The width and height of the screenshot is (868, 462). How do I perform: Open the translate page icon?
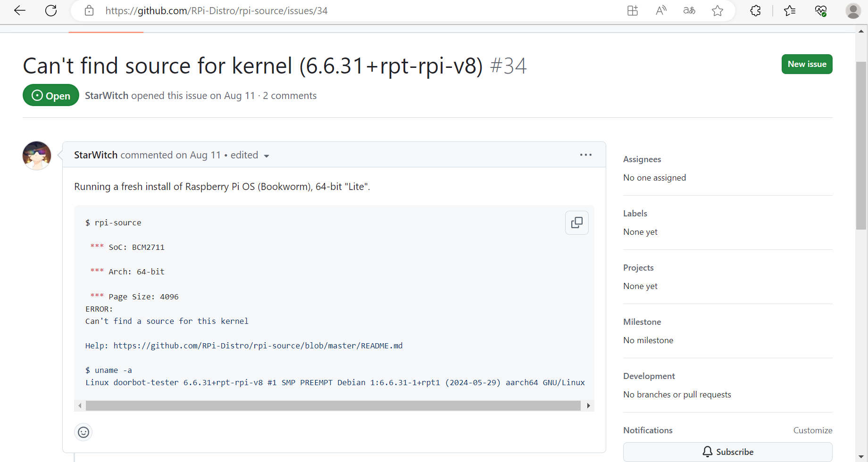(689, 10)
